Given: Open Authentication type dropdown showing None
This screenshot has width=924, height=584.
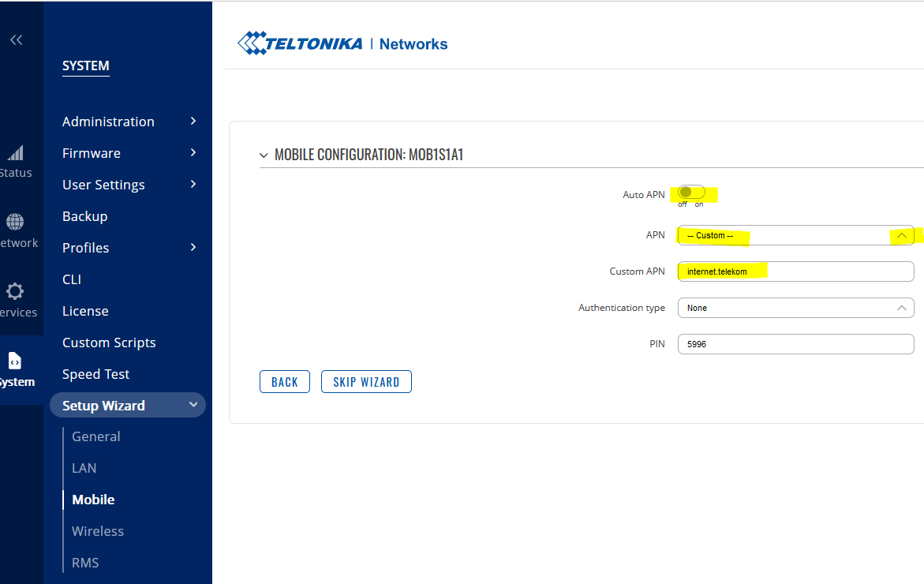Looking at the screenshot, I should (x=795, y=308).
